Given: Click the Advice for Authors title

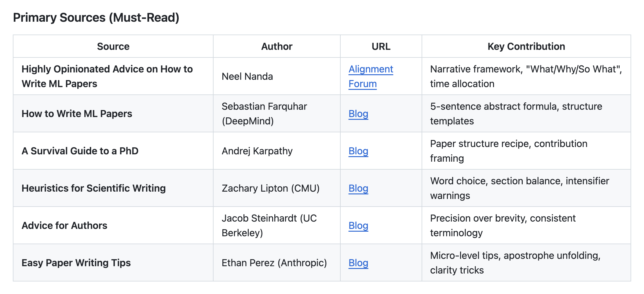Looking at the screenshot, I should point(64,226).
